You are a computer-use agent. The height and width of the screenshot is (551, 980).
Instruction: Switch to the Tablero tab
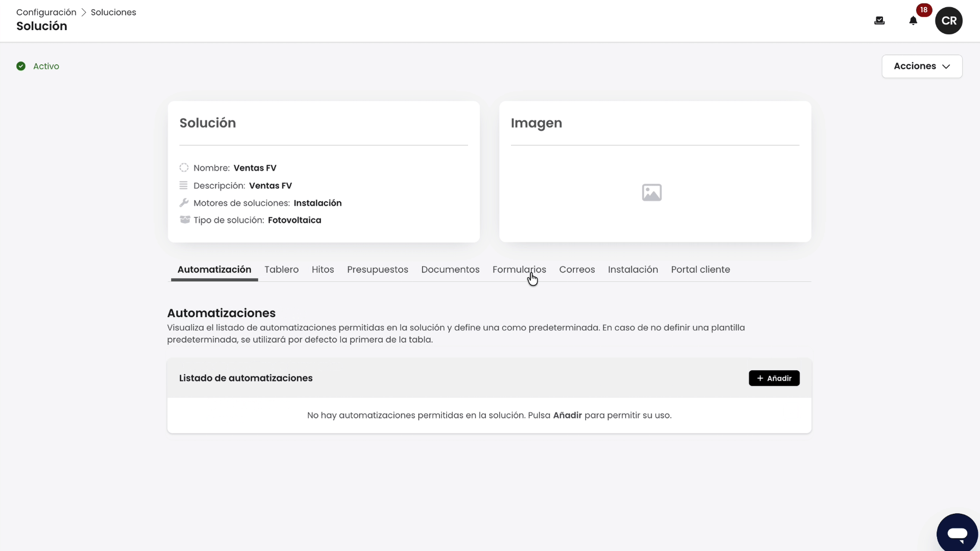click(x=281, y=269)
